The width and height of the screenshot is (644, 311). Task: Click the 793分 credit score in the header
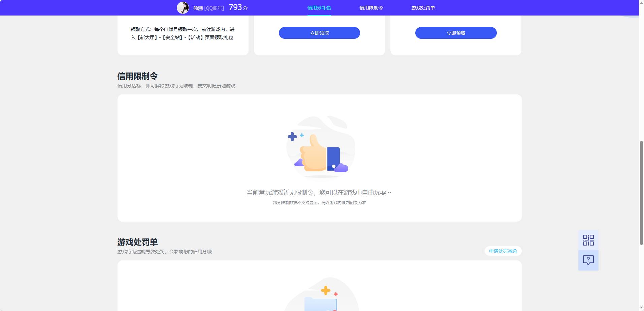238,7
